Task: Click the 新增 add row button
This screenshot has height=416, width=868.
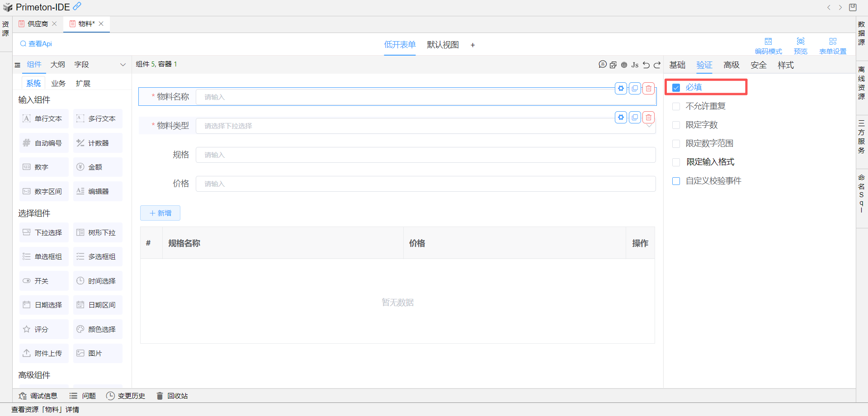Action: (160, 213)
